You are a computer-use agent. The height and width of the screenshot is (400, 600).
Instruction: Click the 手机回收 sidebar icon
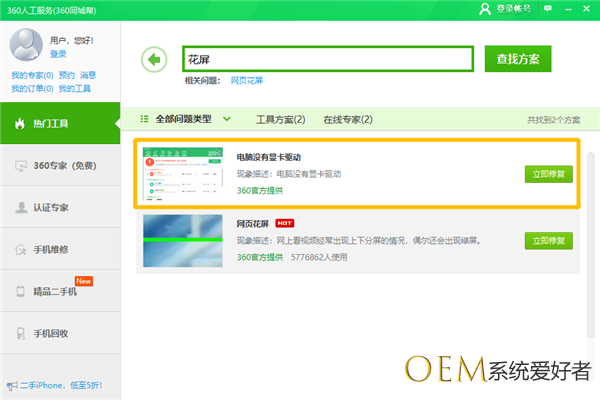pos(19,333)
